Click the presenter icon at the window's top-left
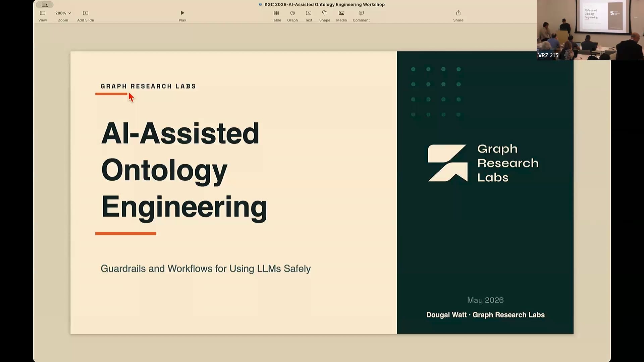 [x=45, y=5]
